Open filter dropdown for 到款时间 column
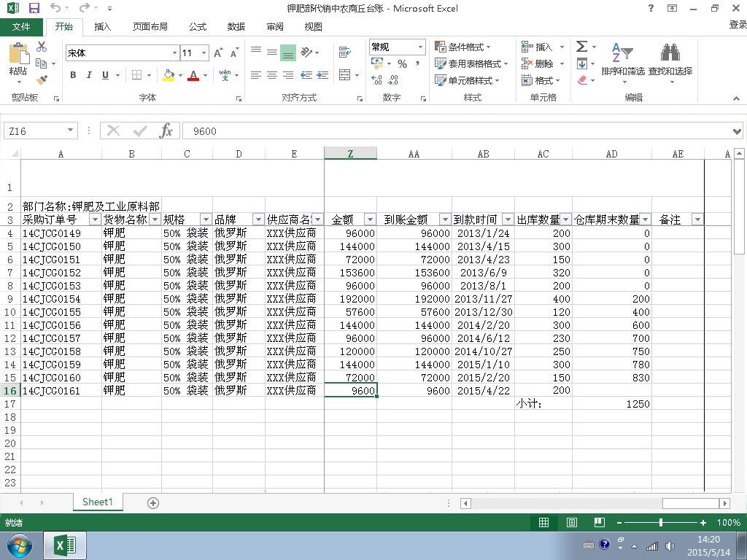 pyautogui.click(x=508, y=219)
